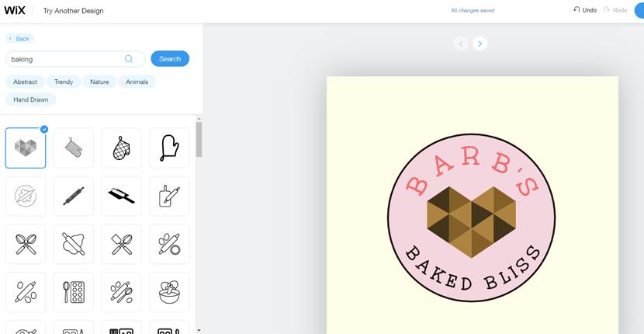This screenshot has height=334, width=644.
Task: Go Back from the icon panel
Action: tap(19, 39)
